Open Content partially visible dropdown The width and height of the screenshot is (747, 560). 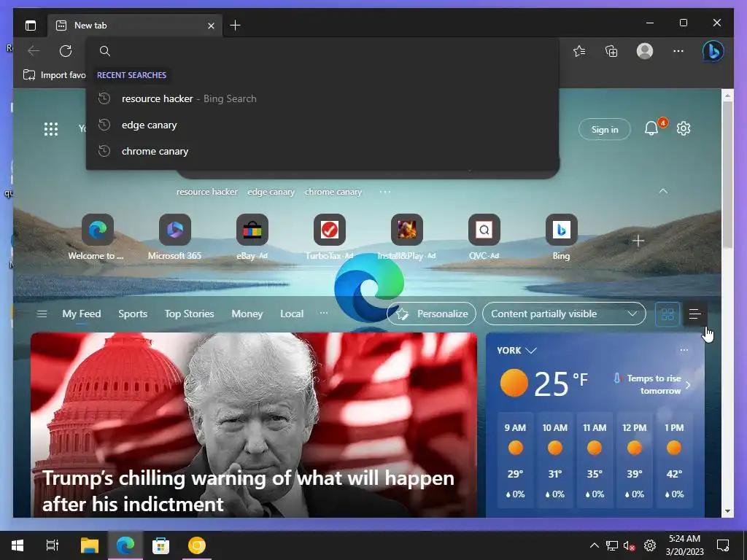pyautogui.click(x=564, y=314)
